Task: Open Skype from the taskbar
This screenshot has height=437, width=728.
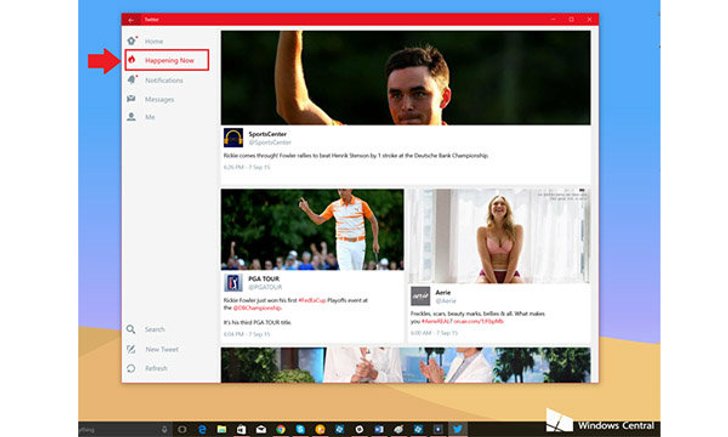Action: pyautogui.click(x=300, y=430)
